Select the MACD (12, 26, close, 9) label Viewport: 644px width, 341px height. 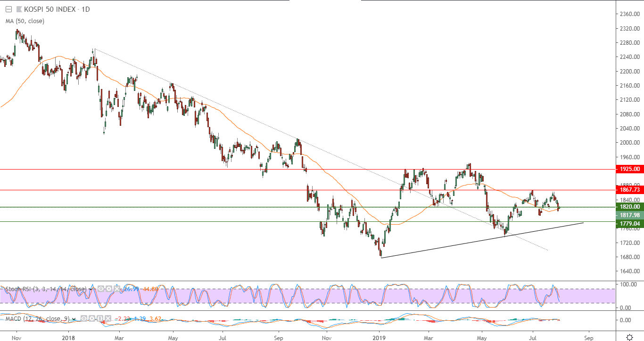[x=37, y=319]
